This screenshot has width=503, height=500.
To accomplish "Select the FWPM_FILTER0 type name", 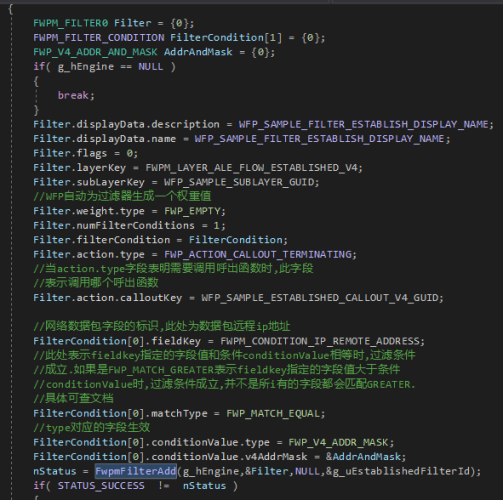I will [x=71, y=23].
